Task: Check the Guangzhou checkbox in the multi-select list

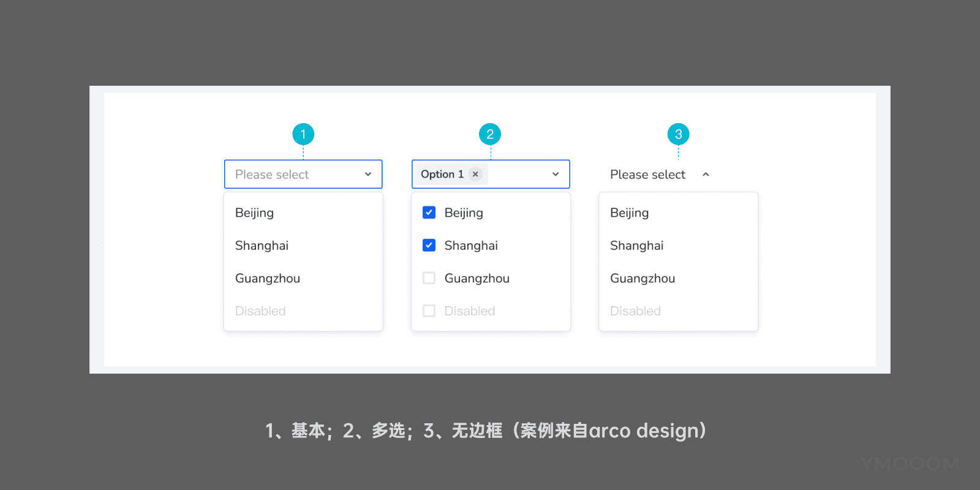Action: [429, 278]
